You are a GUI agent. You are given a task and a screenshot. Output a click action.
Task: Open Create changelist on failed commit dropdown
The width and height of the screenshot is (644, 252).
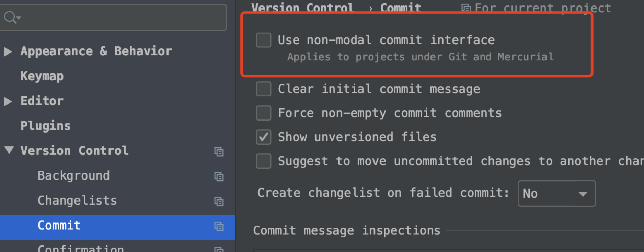[x=556, y=194]
